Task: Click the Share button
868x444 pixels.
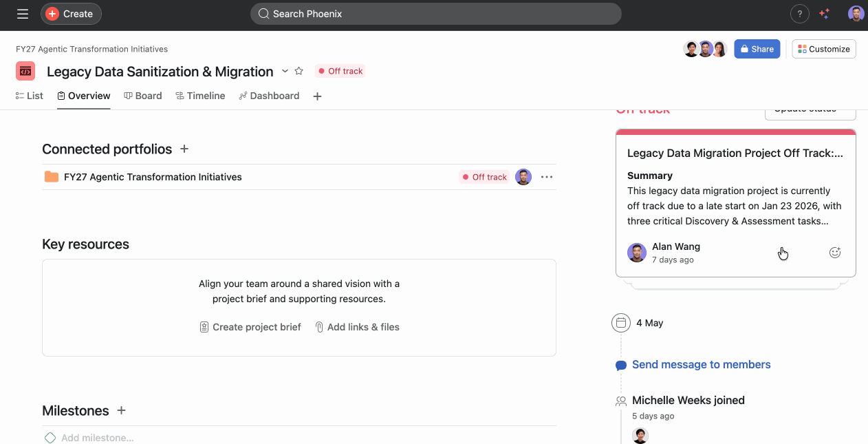Action: (757, 49)
